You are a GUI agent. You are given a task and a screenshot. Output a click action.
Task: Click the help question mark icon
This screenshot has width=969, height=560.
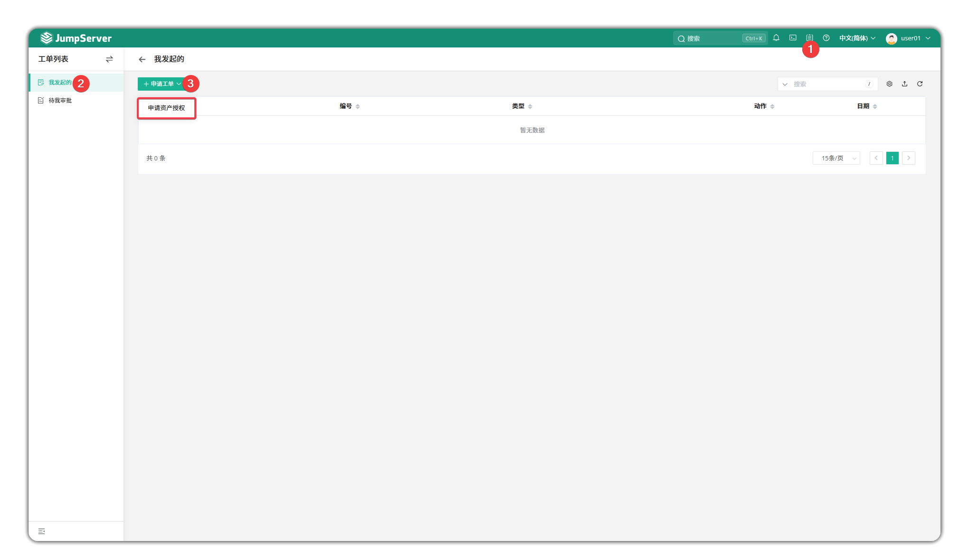pyautogui.click(x=826, y=38)
